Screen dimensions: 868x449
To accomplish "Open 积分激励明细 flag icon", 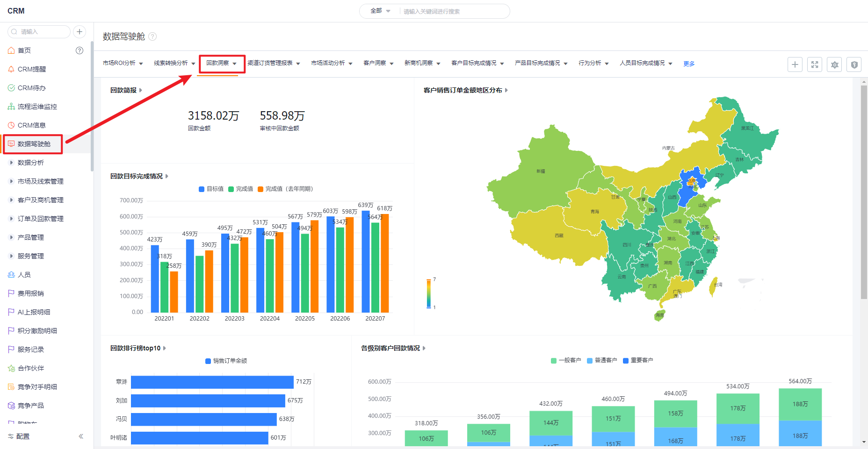I will coord(11,331).
